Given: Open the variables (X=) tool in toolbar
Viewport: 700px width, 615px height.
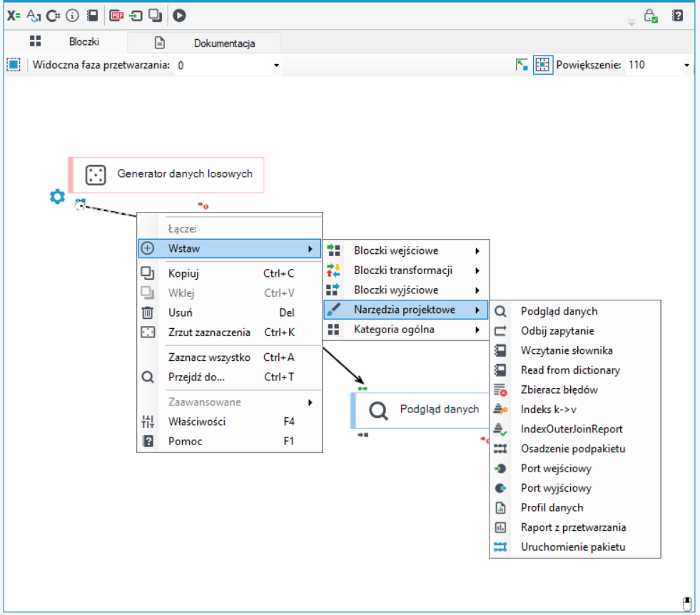Looking at the screenshot, I should 14,16.
